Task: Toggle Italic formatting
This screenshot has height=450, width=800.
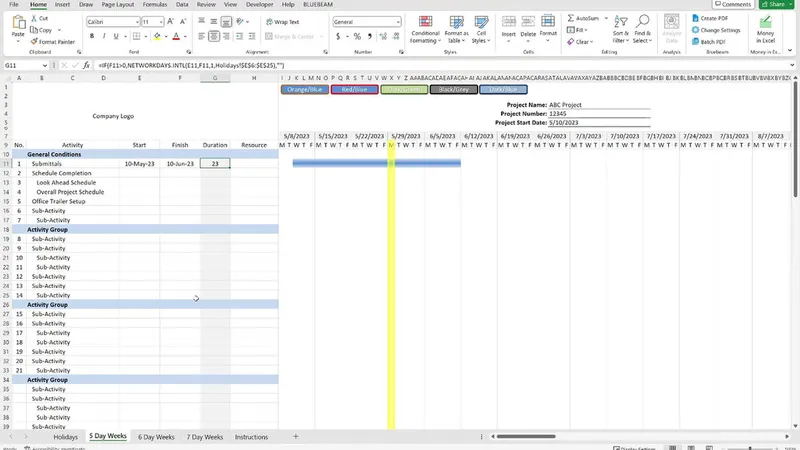Action: [104, 36]
